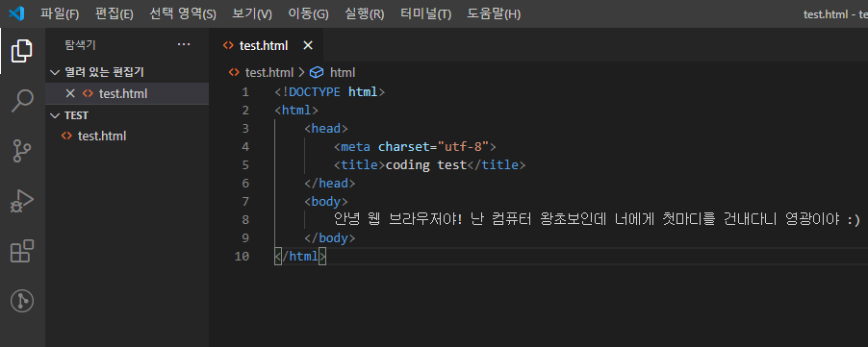The width and height of the screenshot is (868, 347).
Task: Open Explorer panel more actions (…) menu
Action: (x=184, y=45)
